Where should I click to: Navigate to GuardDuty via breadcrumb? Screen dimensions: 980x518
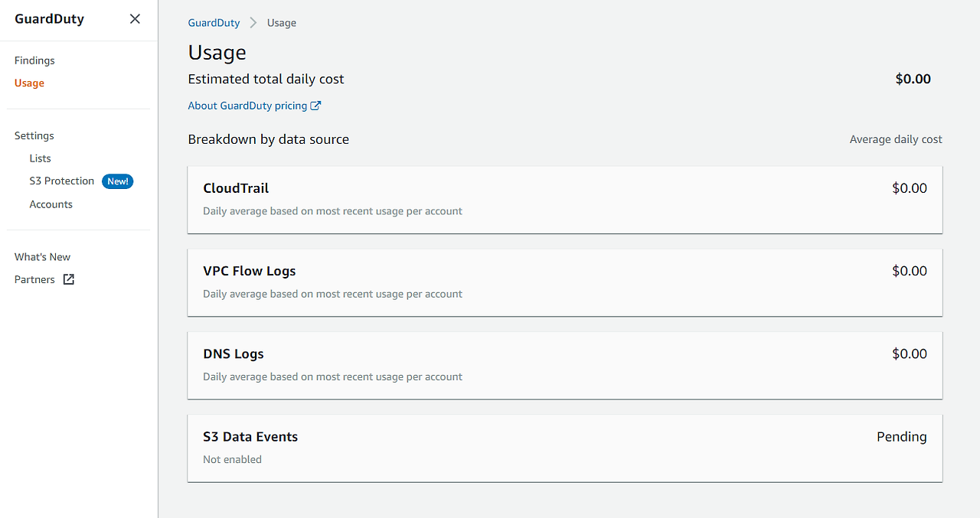[214, 23]
